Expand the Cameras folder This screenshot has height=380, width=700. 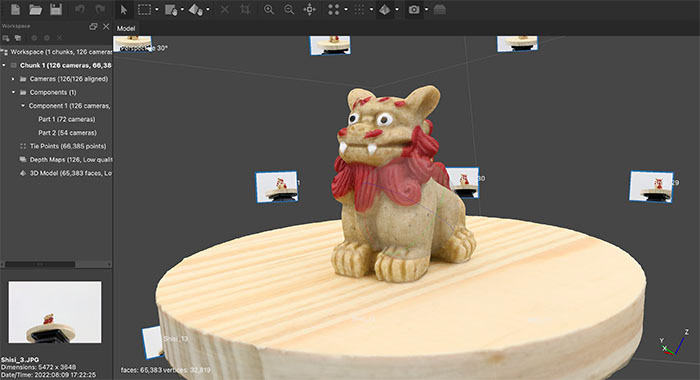tap(13, 79)
